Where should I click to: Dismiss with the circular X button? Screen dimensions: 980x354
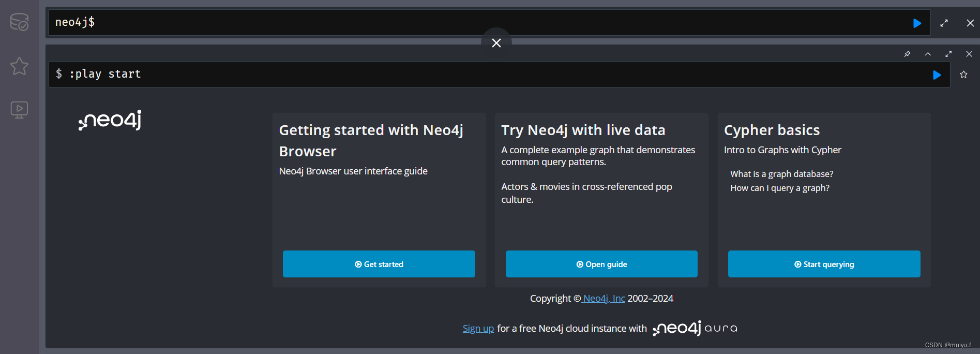[496, 43]
